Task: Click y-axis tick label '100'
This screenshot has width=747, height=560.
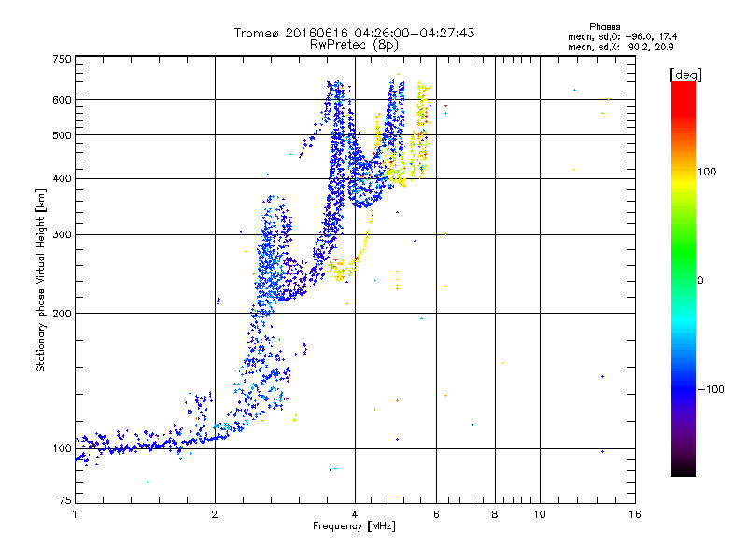Action: click(x=62, y=449)
